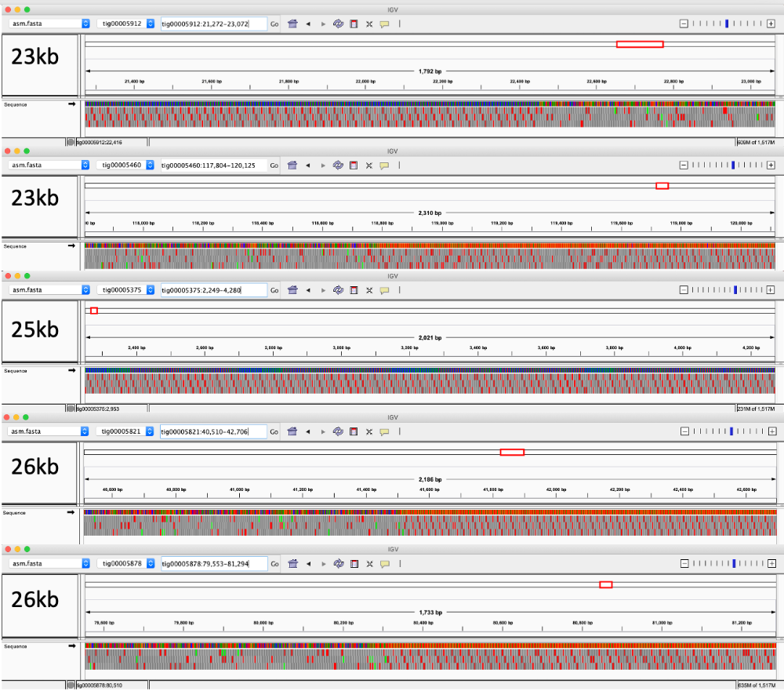Viewport: 784px width, 691px height.
Task: Zoom in with plus in tig00005912 window
Action: (x=771, y=24)
